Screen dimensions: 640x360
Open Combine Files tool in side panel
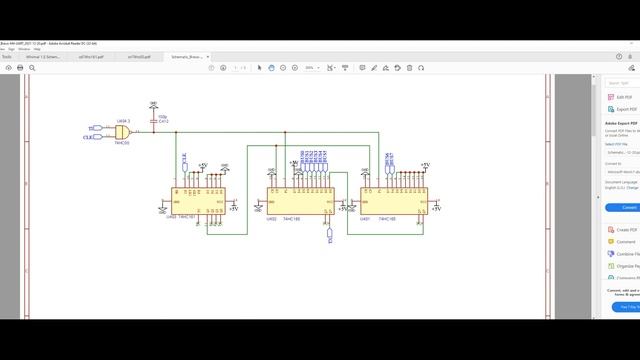623,254
